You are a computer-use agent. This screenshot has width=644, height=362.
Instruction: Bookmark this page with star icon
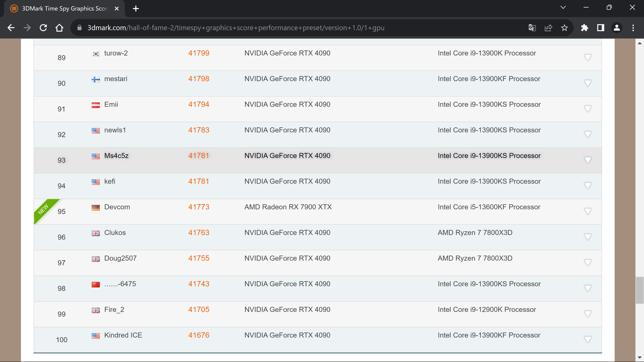coord(564,28)
